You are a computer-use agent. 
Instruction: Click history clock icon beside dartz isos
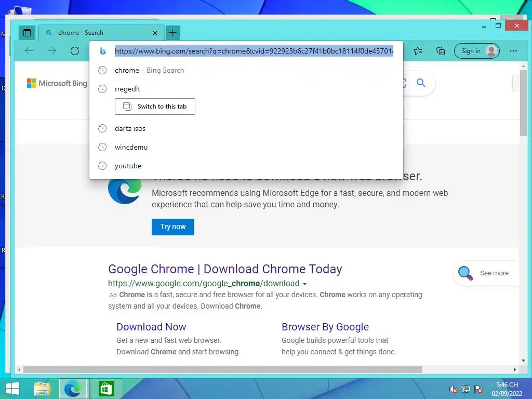(102, 129)
